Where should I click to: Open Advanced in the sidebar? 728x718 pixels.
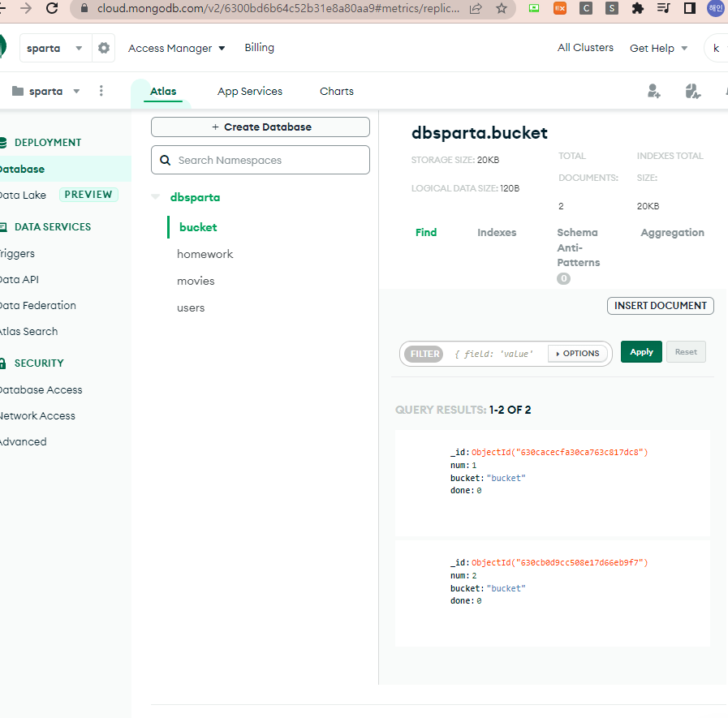(24, 442)
